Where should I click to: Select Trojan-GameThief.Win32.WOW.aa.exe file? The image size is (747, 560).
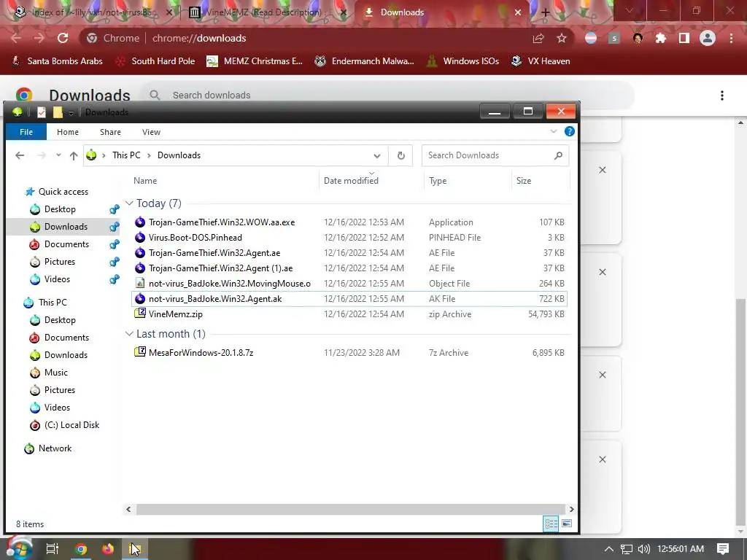coord(349,222)
